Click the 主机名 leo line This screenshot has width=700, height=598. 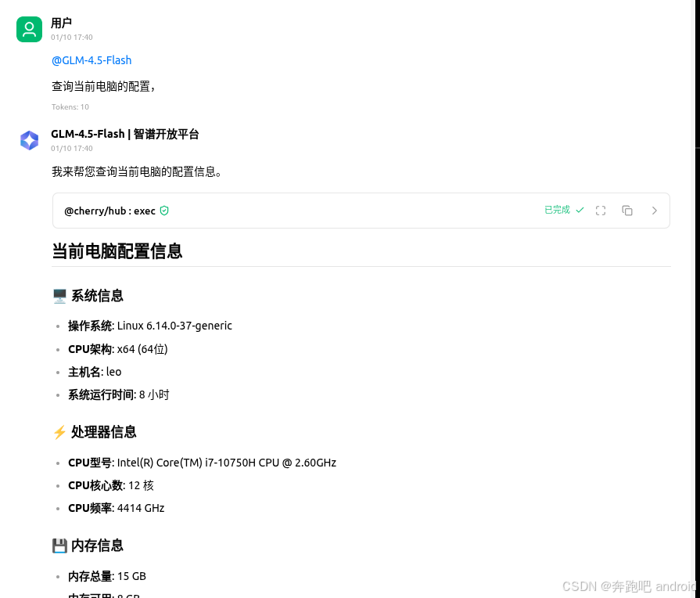(x=95, y=372)
